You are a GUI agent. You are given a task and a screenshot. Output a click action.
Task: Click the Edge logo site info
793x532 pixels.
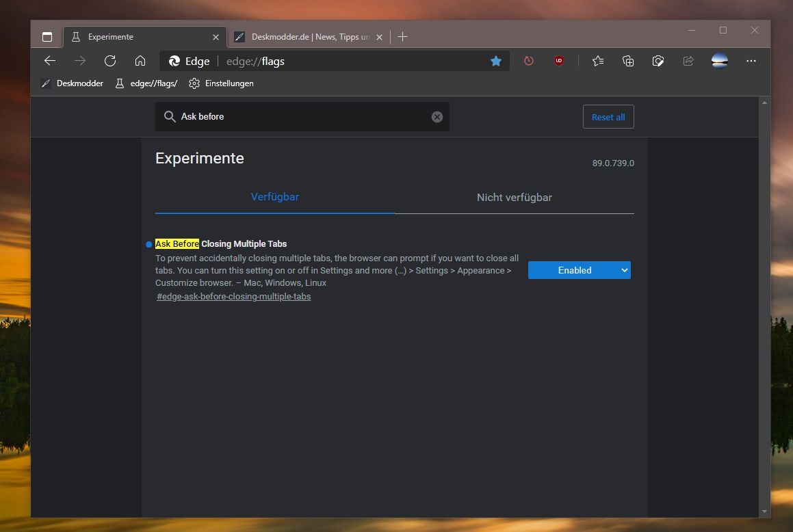point(189,61)
